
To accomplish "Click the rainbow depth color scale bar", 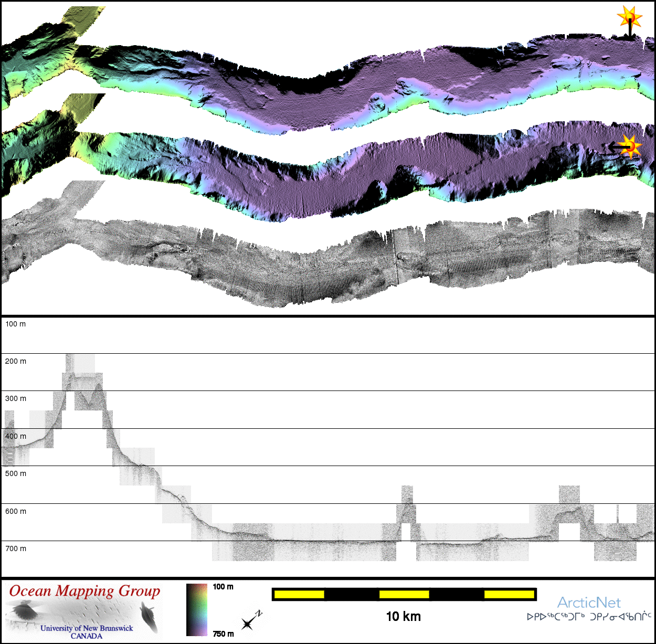I will (x=197, y=609).
